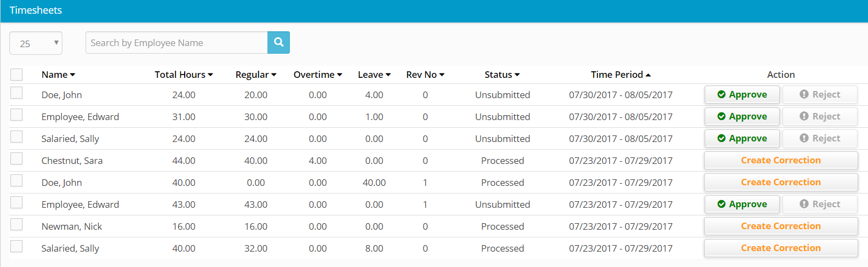Approve Sally Salaried's unsubmitted timesheet
The image size is (868, 267).
pos(742,139)
